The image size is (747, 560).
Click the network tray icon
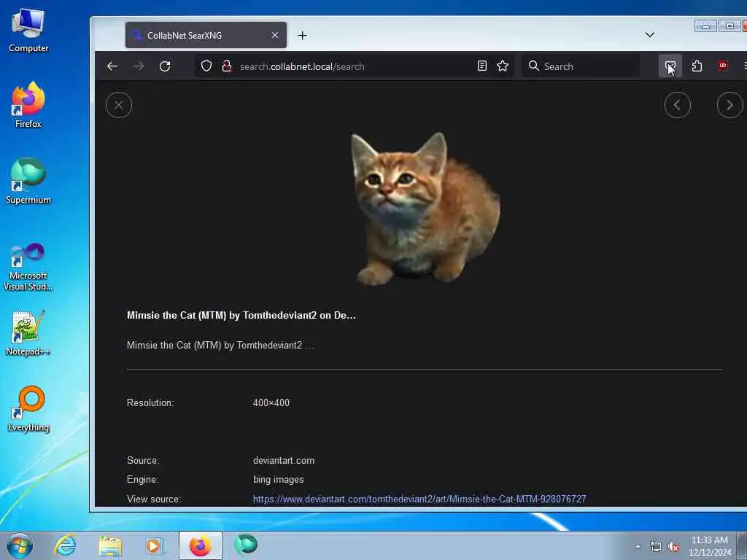coord(656,547)
